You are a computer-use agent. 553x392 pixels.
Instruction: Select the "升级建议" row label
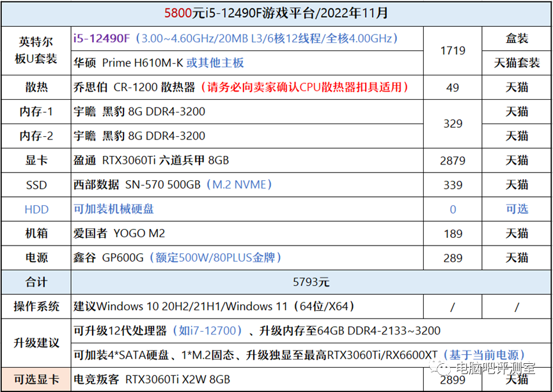point(36,343)
